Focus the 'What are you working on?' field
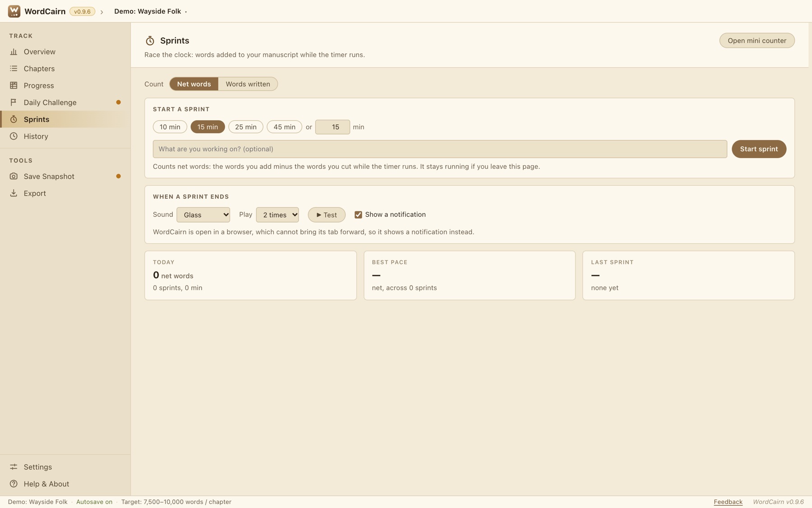This screenshot has width=812, height=508. click(x=440, y=149)
